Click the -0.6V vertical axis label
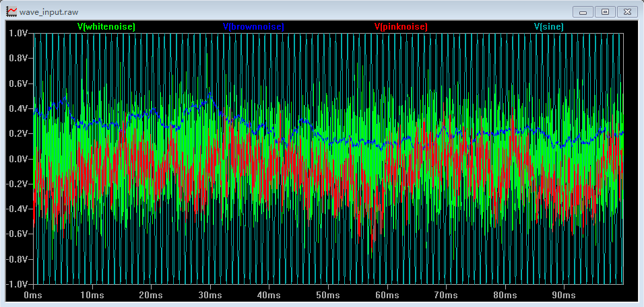644x307 pixels. click(17, 234)
